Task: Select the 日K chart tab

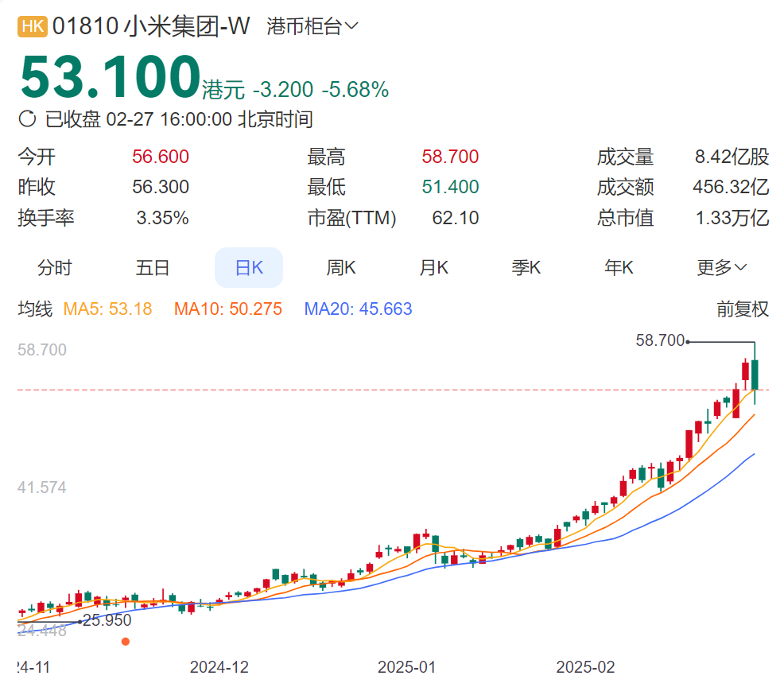Action: click(x=249, y=267)
